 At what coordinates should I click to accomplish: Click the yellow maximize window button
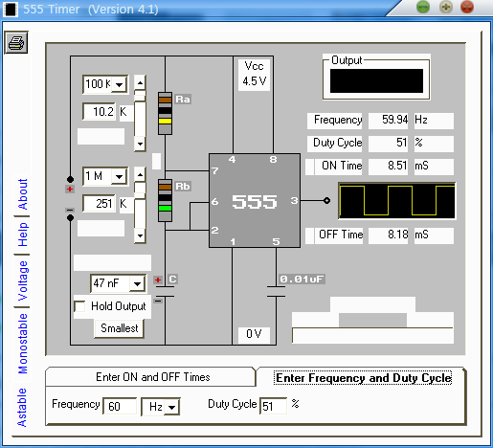pos(445,7)
